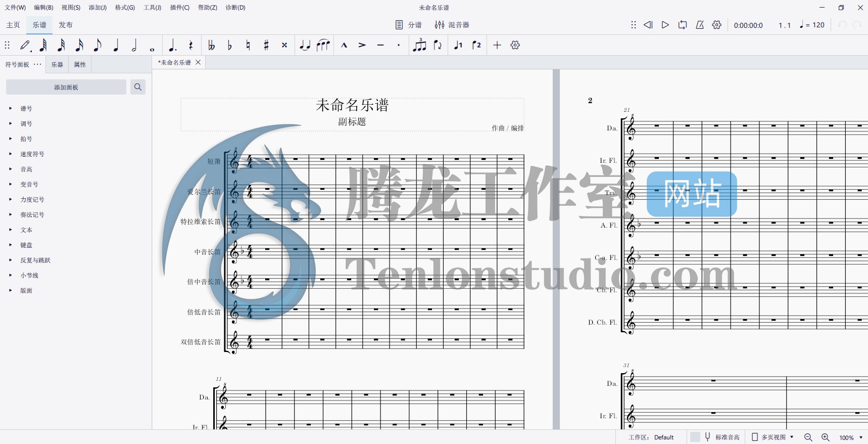Select the quarter note duration

pos(116,46)
